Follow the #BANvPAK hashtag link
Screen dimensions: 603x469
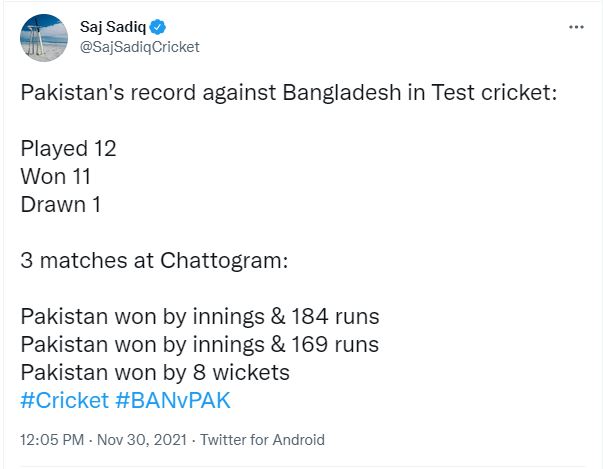(174, 399)
